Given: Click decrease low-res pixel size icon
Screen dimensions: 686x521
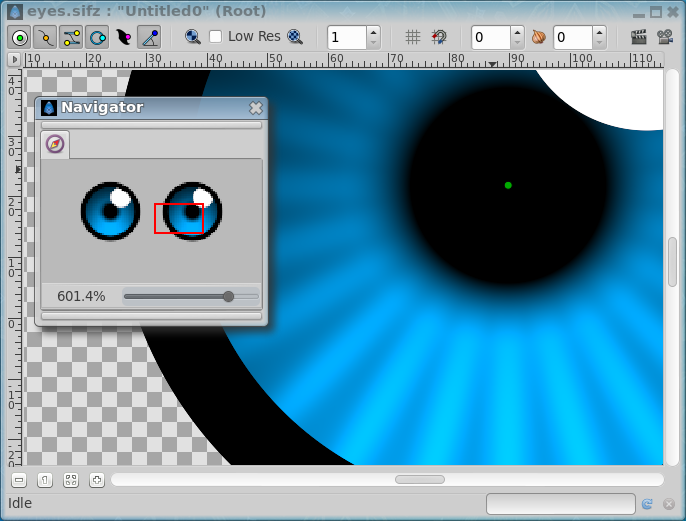Looking at the screenshot, I should (x=192, y=37).
